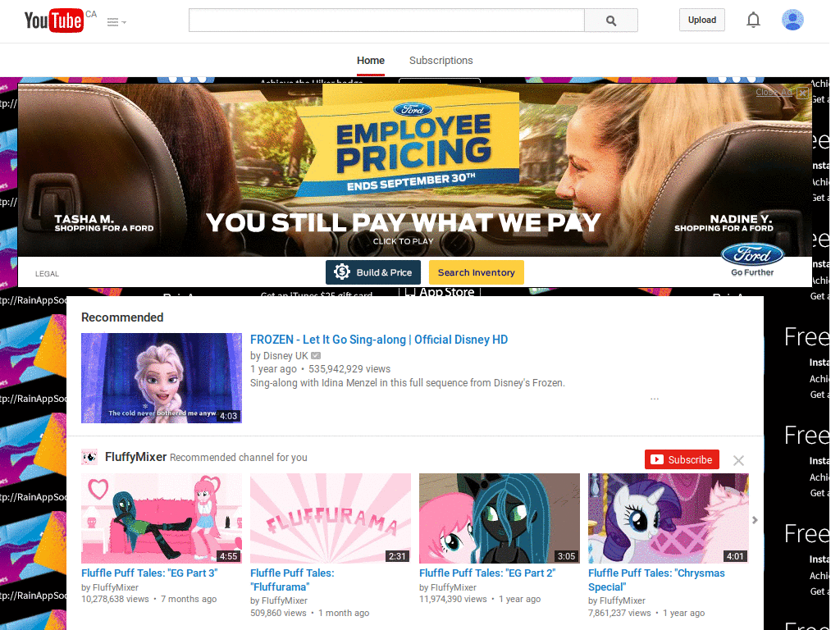Screen dimensions: 840x630
Task: Click the FluffyMixer channel avatar
Action: (89, 457)
